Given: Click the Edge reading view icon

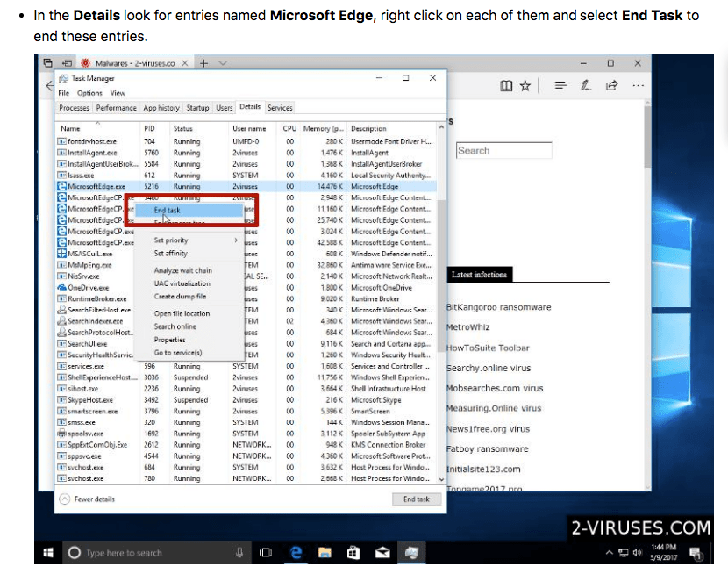Looking at the screenshot, I should coord(506,85).
